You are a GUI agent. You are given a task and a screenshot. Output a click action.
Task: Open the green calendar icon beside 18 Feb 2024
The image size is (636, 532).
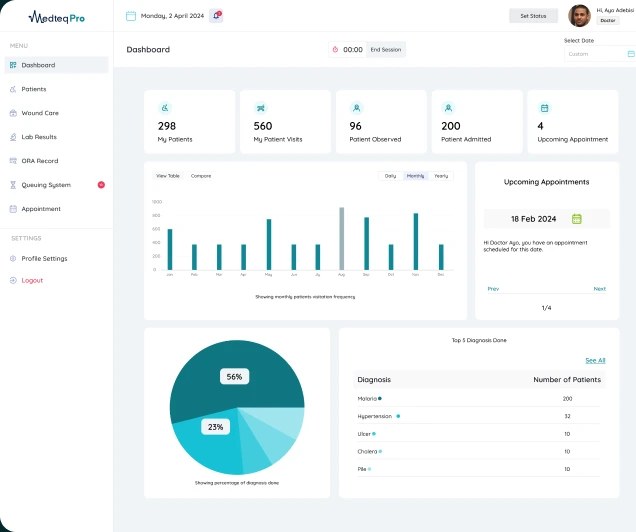[576, 219]
